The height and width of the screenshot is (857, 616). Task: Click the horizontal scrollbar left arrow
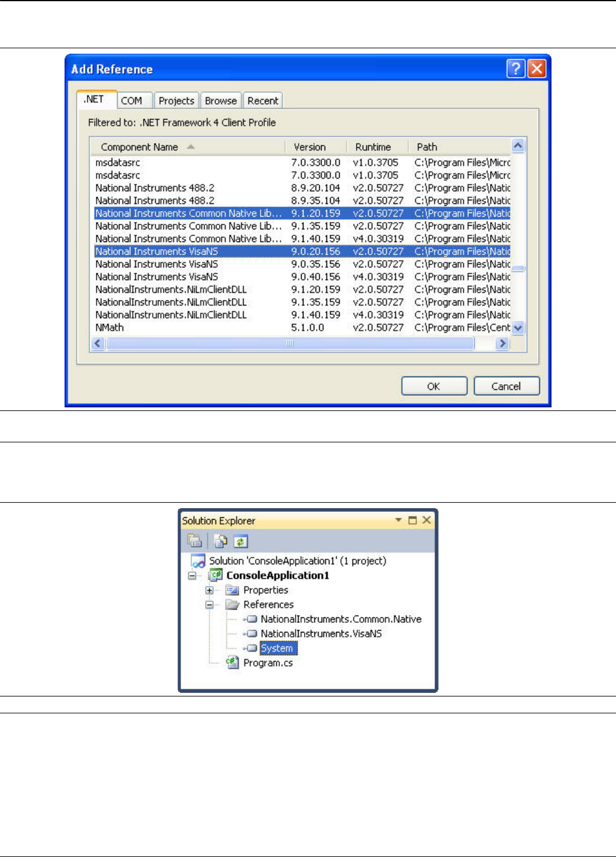[x=98, y=343]
